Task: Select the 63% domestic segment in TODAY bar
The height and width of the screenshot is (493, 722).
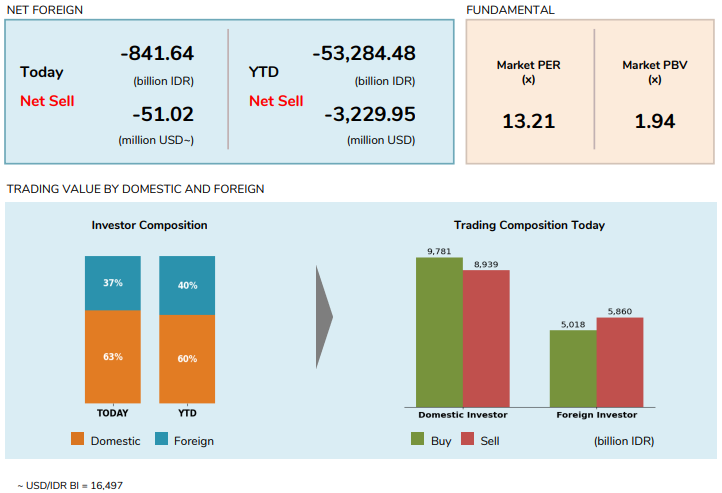Action: [x=113, y=357]
